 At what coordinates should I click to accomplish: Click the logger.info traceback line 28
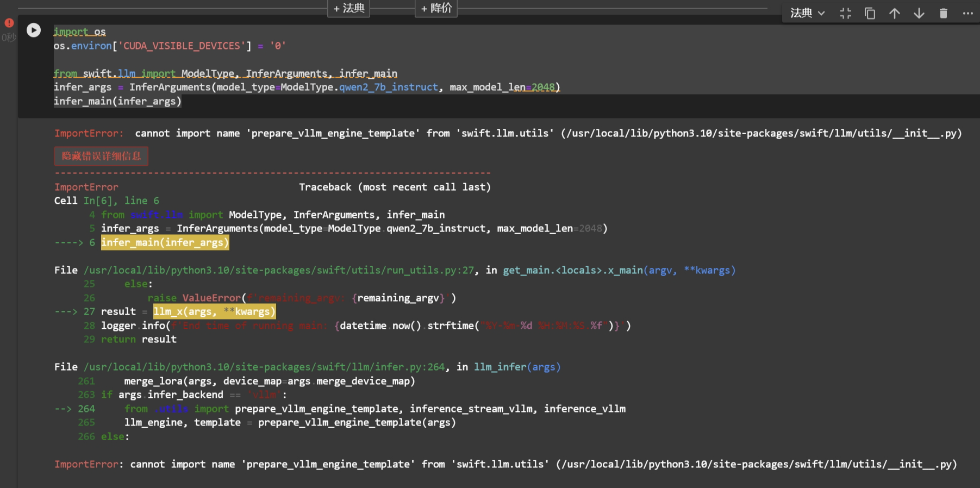tap(357, 326)
